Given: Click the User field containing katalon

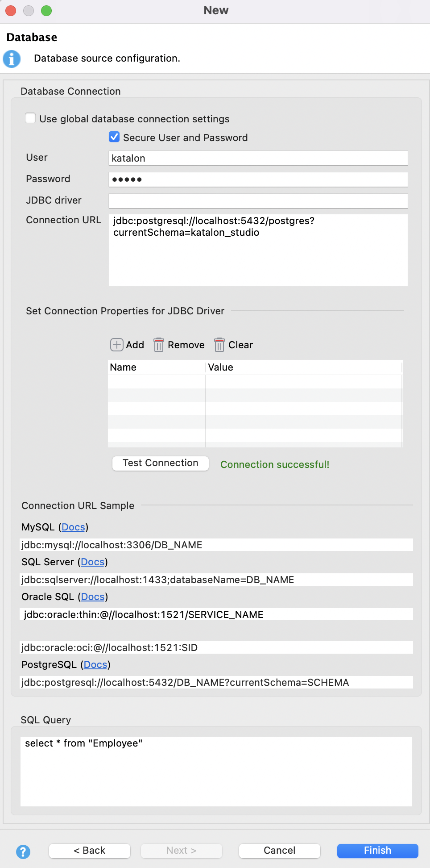Looking at the screenshot, I should [258, 158].
